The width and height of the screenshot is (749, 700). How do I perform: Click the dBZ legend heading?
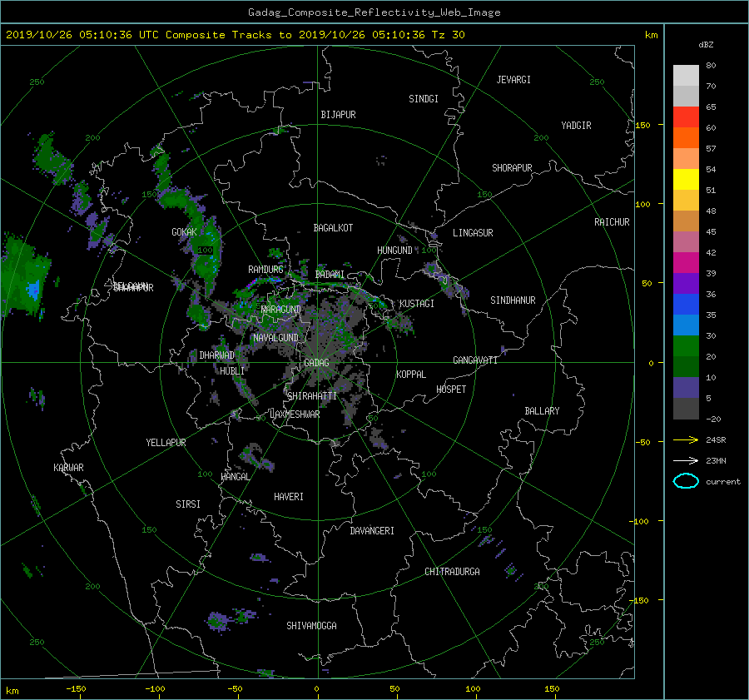point(706,45)
